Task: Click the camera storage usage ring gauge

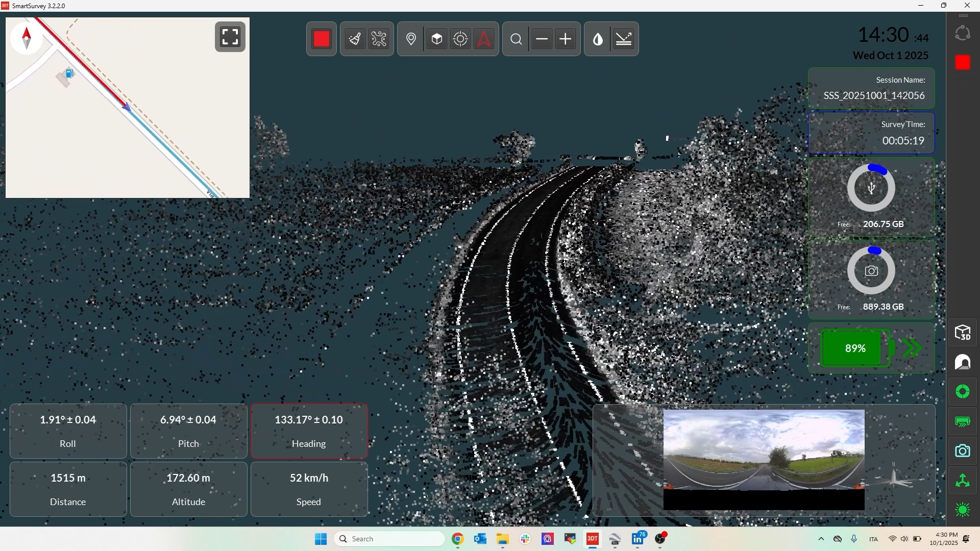Action: click(x=871, y=271)
